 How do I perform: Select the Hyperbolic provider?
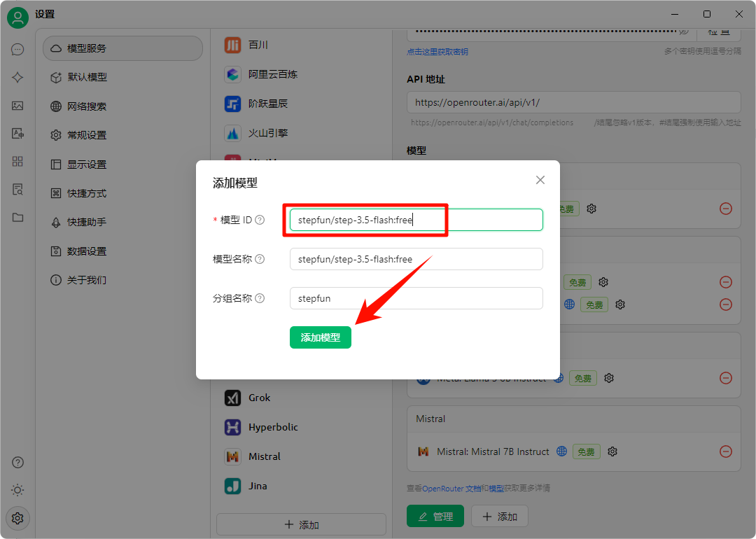301,427
